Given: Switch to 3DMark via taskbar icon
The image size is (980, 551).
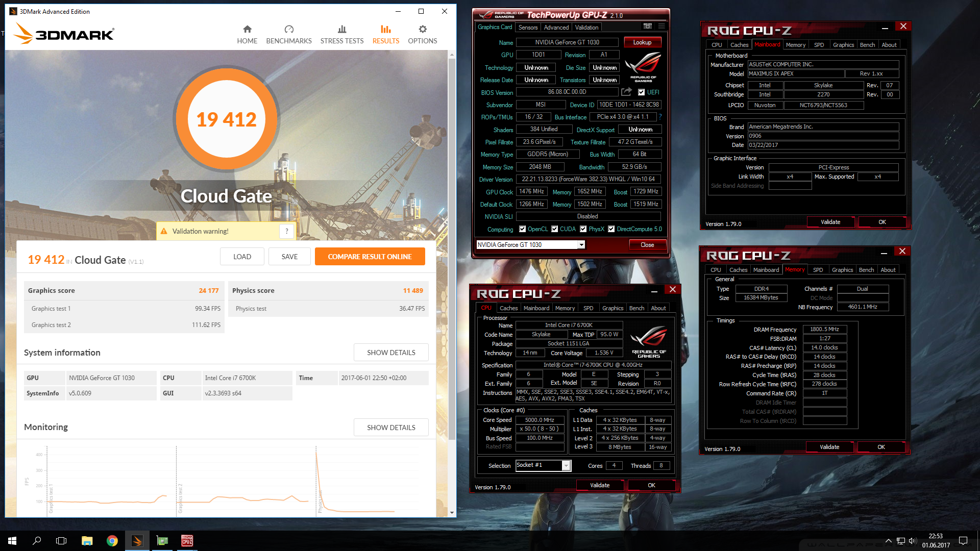Looking at the screenshot, I should 137,541.
